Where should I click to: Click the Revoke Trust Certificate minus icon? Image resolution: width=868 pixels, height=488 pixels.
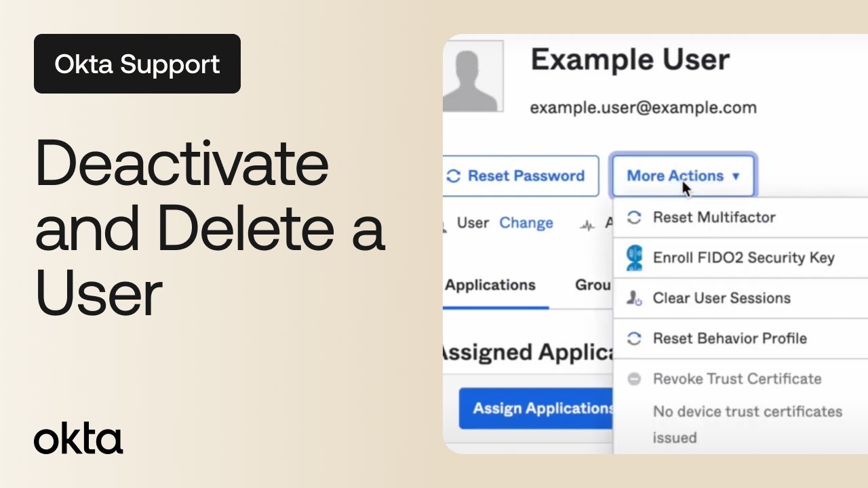tap(634, 379)
